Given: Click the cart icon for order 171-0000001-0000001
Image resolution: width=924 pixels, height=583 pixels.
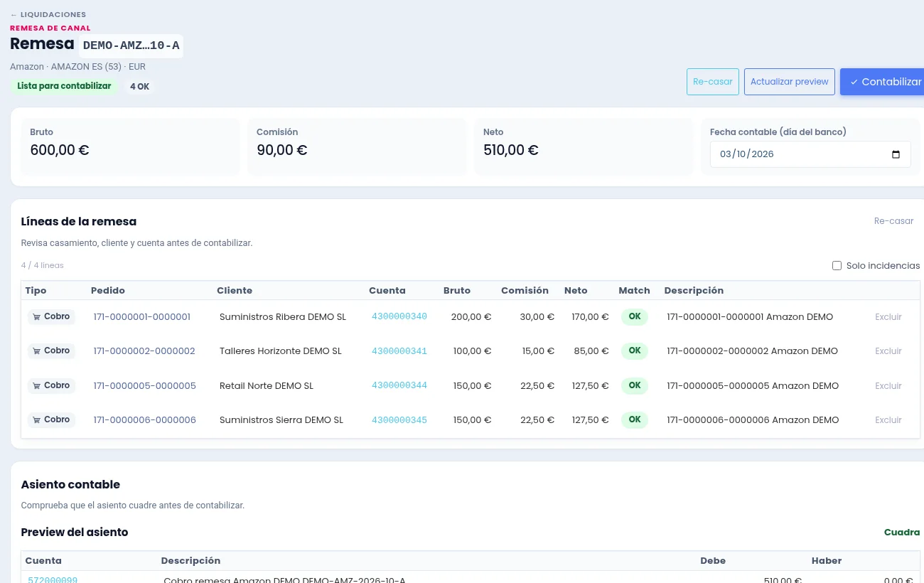Looking at the screenshot, I should tap(36, 317).
